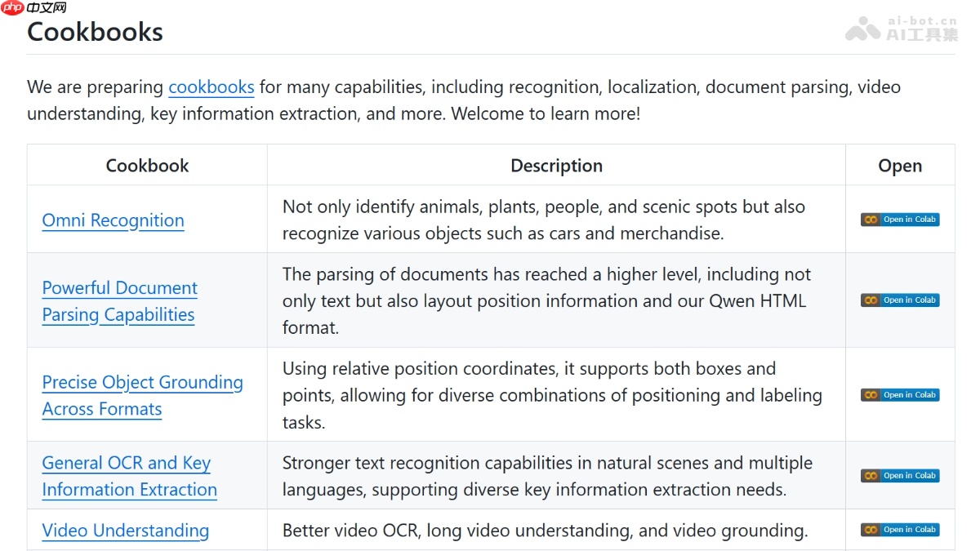Click the php中文网 logo at top left
This screenshot has height=551, width=980.
tap(34, 8)
